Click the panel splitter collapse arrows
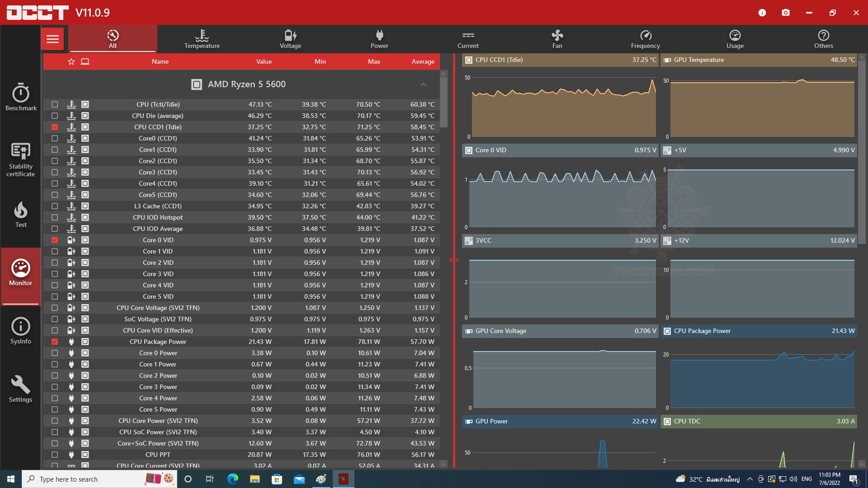Screen dimensions: 868x488 [454, 260]
